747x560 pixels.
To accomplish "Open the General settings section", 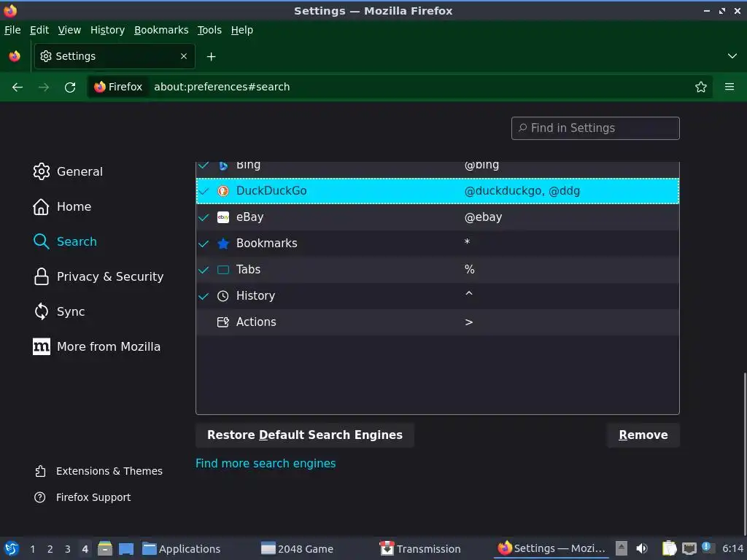I will pos(68,171).
